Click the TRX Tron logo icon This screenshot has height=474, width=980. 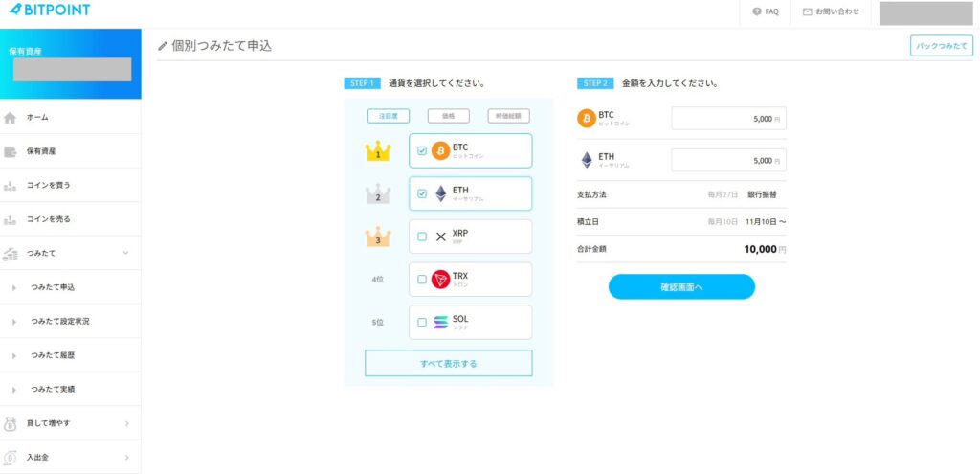(x=440, y=280)
